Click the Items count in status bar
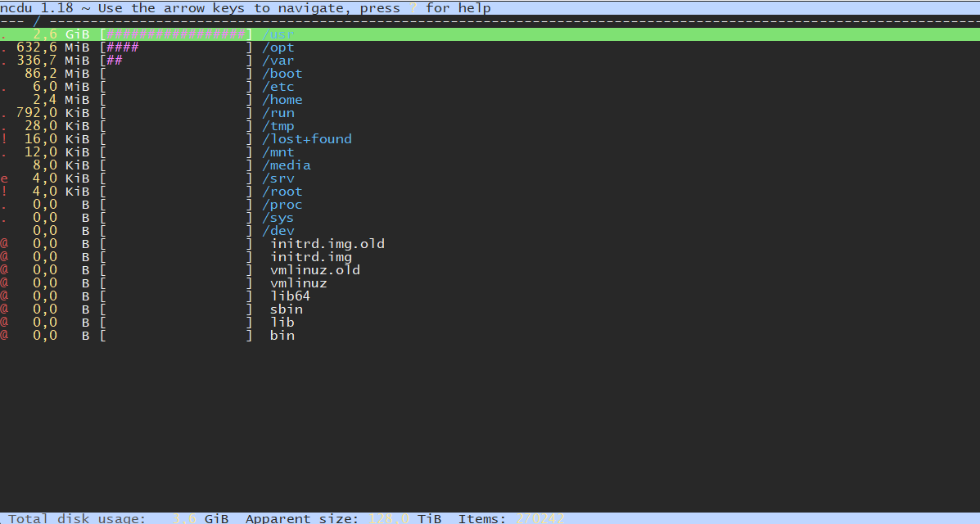 click(x=540, y=518)
